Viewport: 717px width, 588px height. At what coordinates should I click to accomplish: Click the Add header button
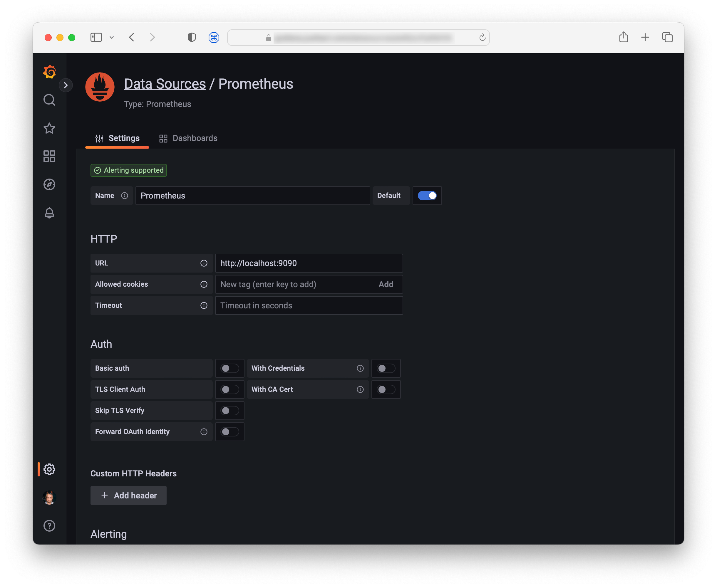coord(128,495)
